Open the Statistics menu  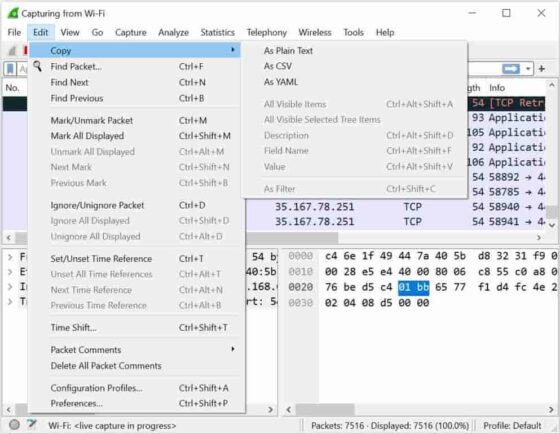coord(218,33)
